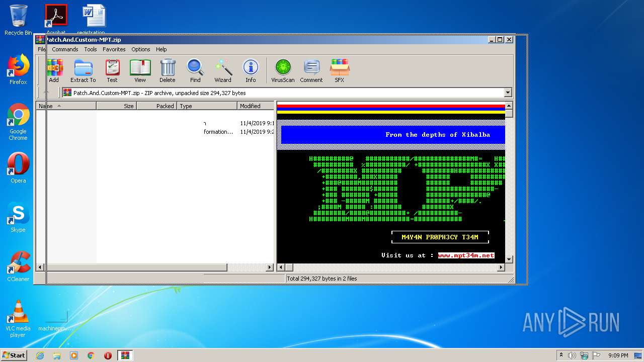Open Windows Explorer folder in taskbar
This screenshot has width=644, height=362.
point(57,355)
